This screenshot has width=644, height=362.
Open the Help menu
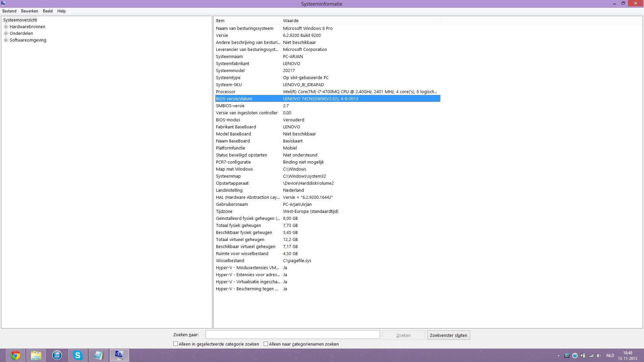point(61,11)
